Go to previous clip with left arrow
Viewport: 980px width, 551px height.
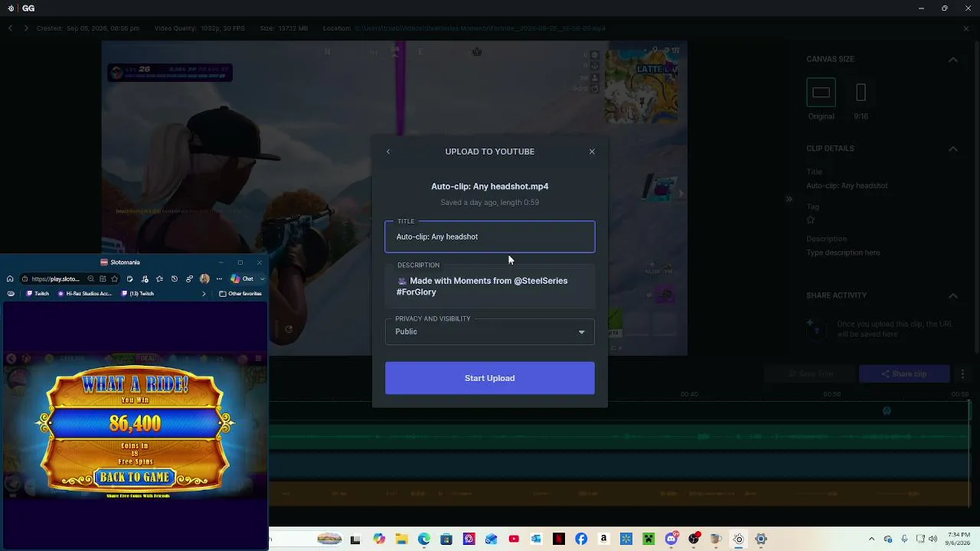(10, 28)
